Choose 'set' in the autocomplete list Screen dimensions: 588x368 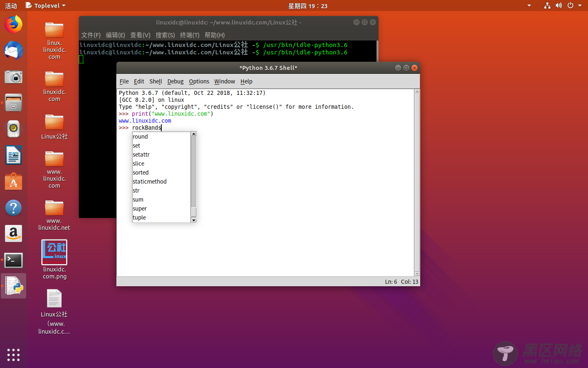tap(162, 146)
